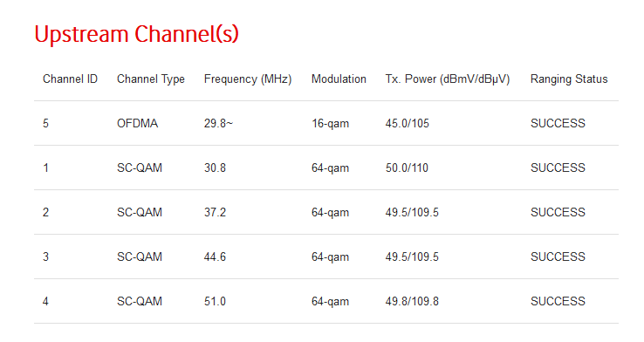Select SC-QAM type in channel 3 row
The image size is (644, 342).
click(140, 256)
